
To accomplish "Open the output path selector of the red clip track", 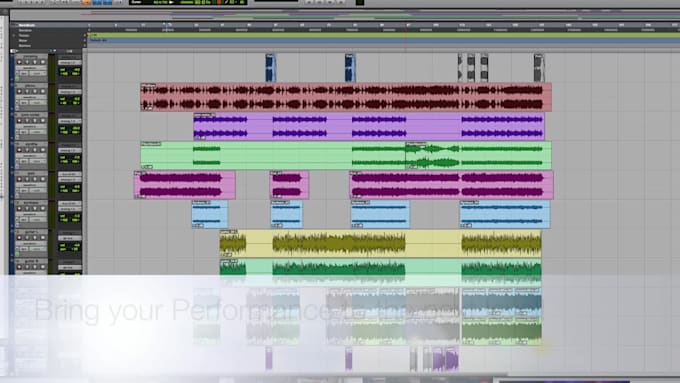I will [x=70, y=92].
